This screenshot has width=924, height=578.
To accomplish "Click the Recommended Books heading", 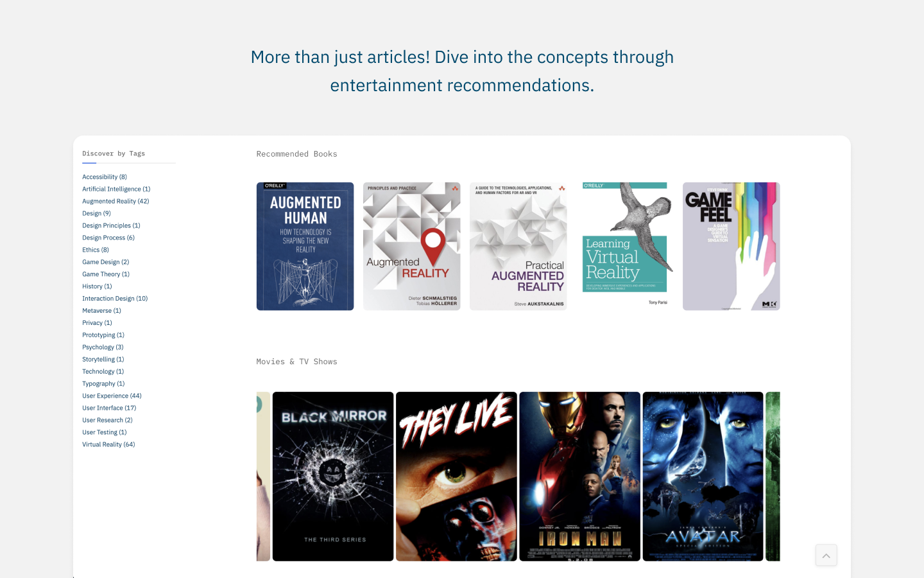I will point(297,154).
